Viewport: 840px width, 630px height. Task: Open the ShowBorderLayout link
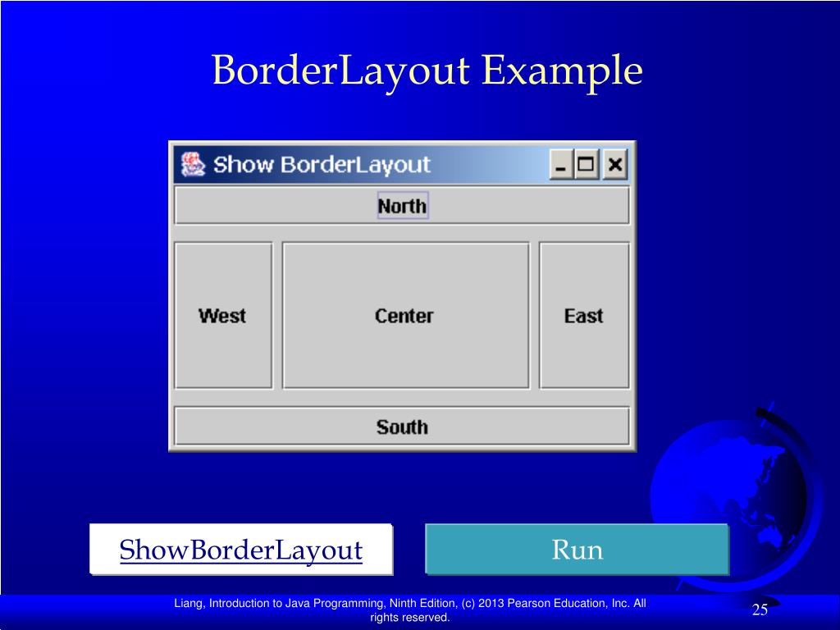click(x=241, y=550)
